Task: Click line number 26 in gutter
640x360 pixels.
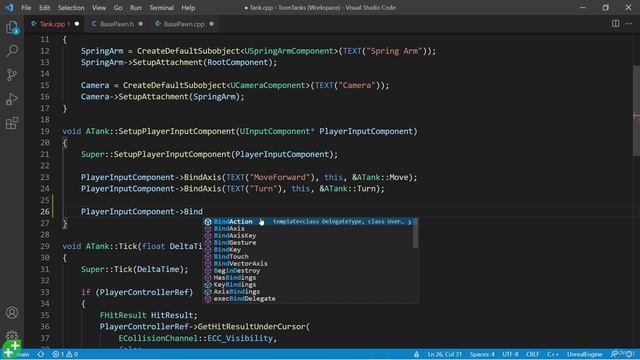Action: [x=45, y=211]
